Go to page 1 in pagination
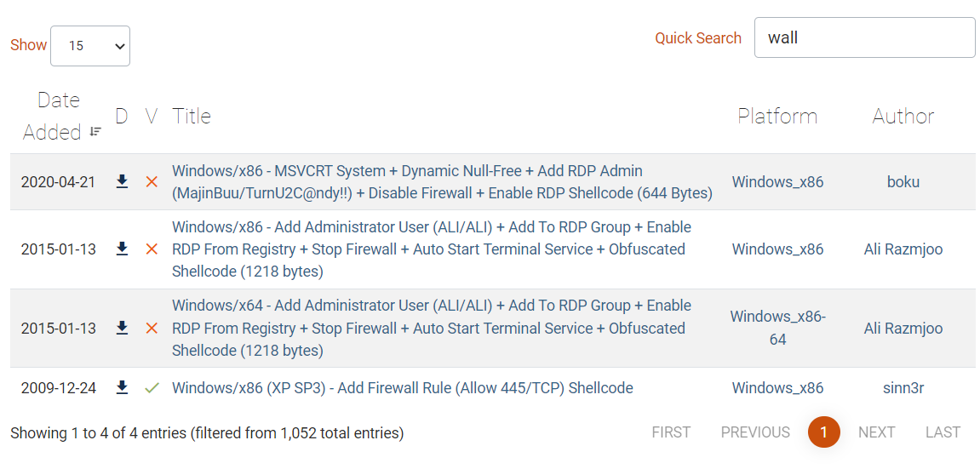The height and width of the screenshot is (469, 980). pos(823,432)
